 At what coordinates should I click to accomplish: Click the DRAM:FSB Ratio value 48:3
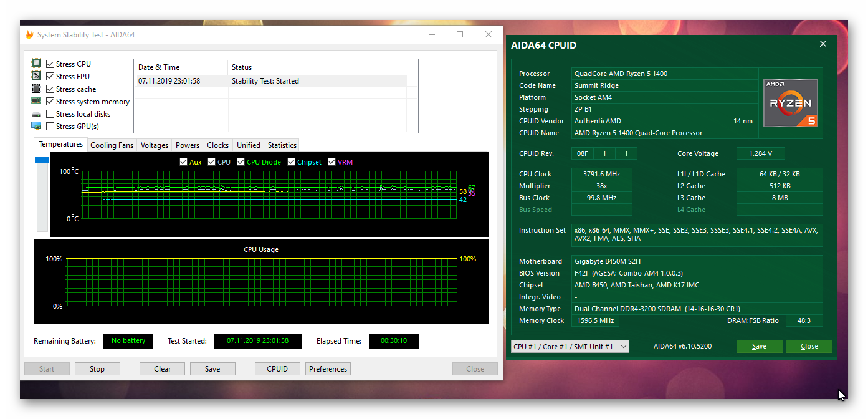(804, 320)
